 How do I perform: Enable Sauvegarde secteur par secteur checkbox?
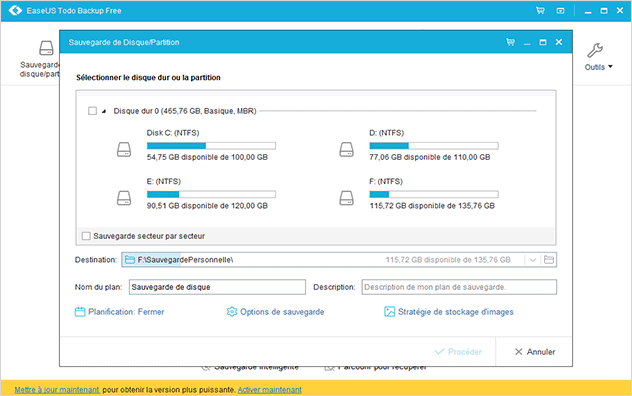tap(86, 236)
